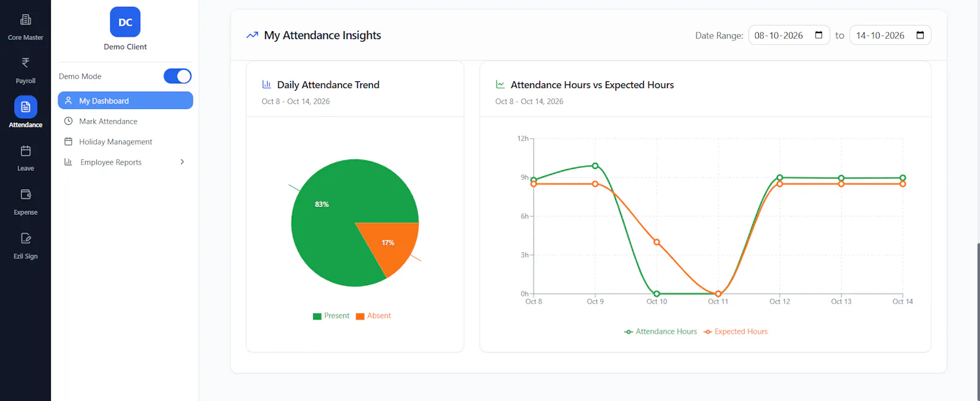Open Employee Reports menu item
980x401 pixels.
(126, 162)
